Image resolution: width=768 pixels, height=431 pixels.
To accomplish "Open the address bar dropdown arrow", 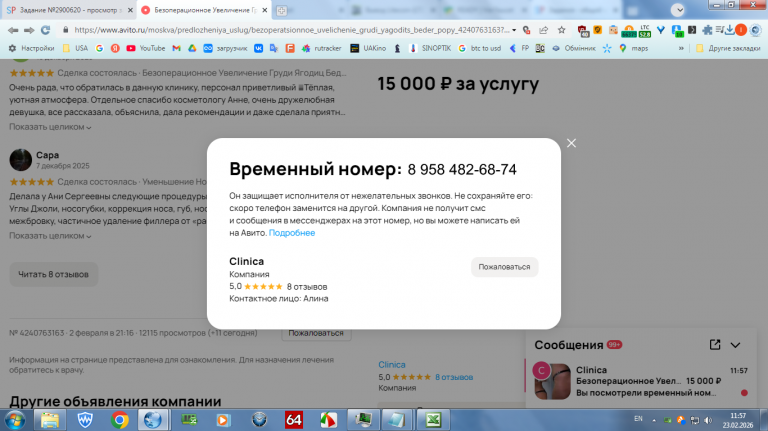I will point(514,30).
